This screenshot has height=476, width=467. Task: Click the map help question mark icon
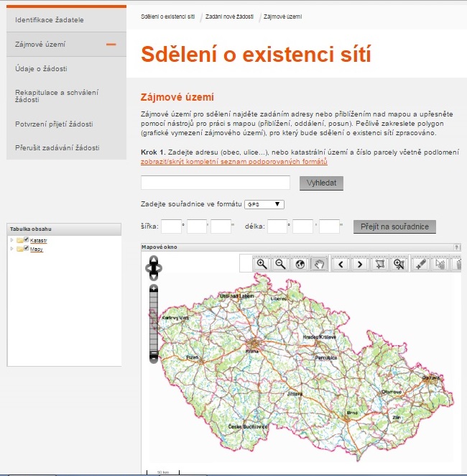457,247
